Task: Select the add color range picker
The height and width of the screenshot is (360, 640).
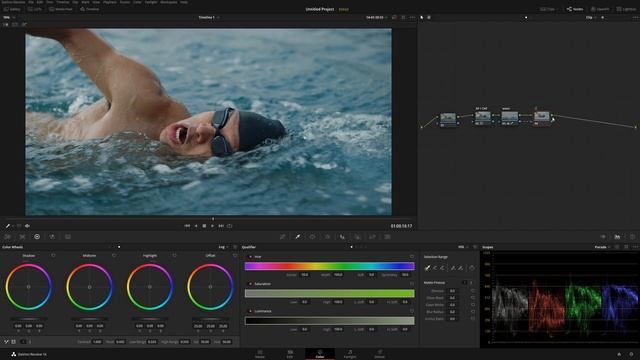Action: [x=442, y=268]
